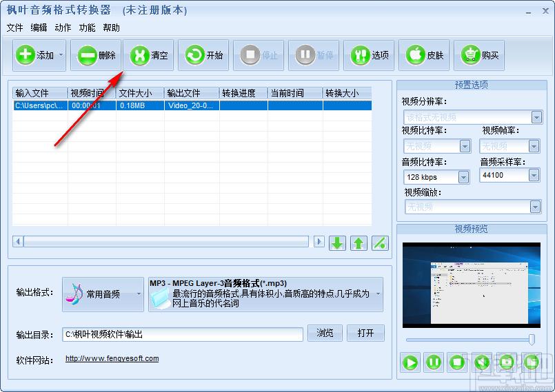Screen dimensions: 555x392
Task: Click the video preview thumbnail
Action: coord(472,285)
